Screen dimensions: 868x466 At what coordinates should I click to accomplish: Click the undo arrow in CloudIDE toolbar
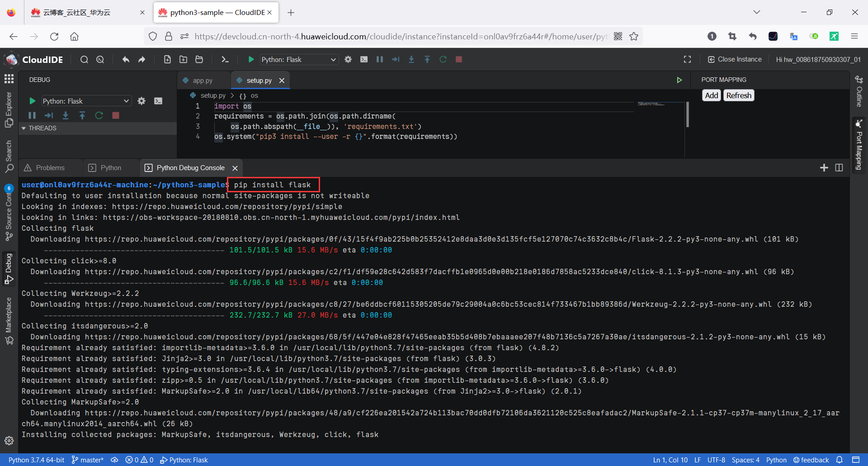[x=126, y=59]
